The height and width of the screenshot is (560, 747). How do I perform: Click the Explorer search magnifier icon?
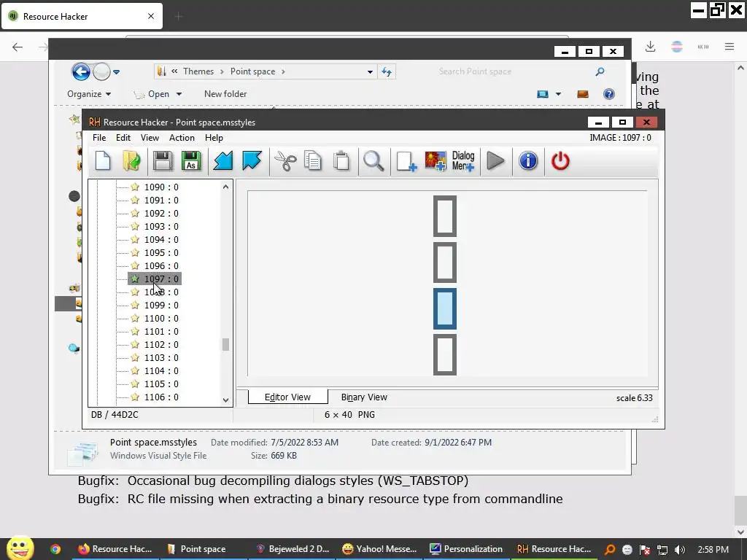click(600, 71)
